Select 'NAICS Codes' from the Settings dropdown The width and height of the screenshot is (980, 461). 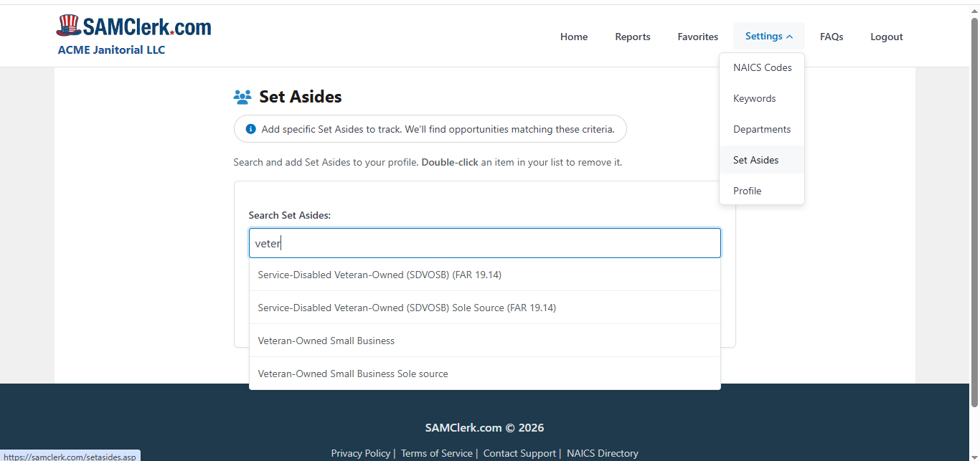pyautogui.click(x=762, y=67)
